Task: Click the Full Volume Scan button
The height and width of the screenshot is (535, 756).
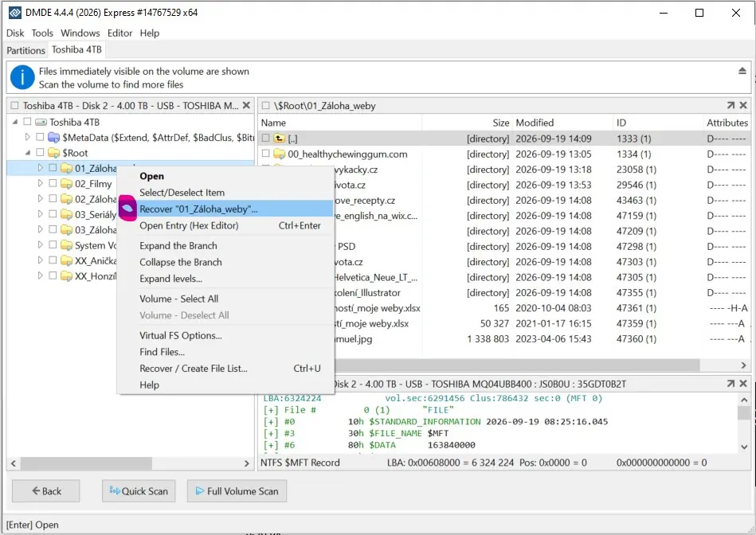Action: point(237,491)
